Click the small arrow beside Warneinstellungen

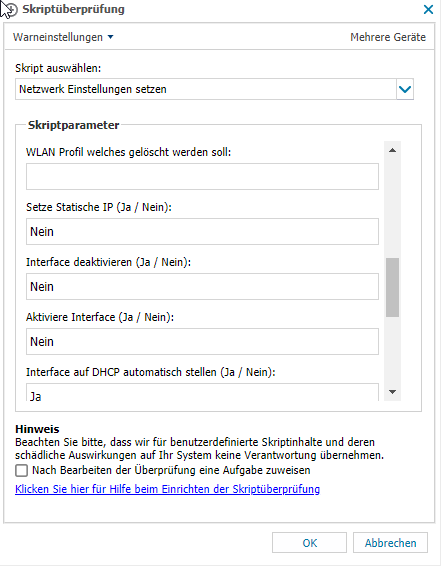tap(110, 37)
